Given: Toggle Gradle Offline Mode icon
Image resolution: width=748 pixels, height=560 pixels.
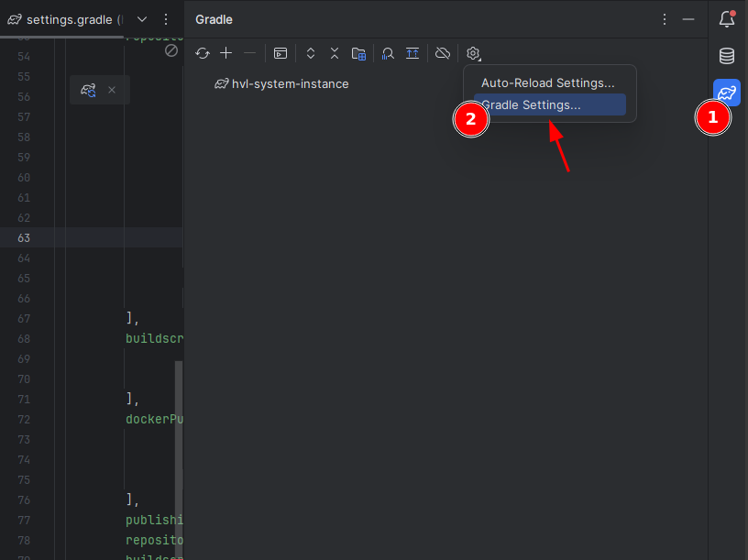Looking at the screenshot, I should pyautogui.click(x=443, y=54).
